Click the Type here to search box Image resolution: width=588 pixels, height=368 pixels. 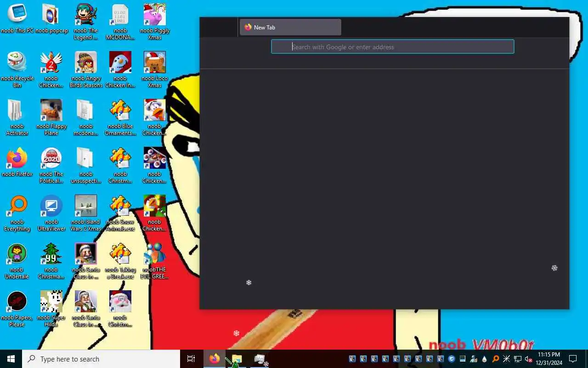click(x=101, y=359)
